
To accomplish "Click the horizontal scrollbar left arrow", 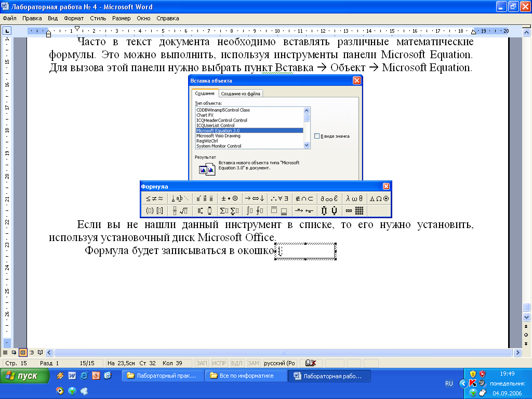I will coord(49,353).
